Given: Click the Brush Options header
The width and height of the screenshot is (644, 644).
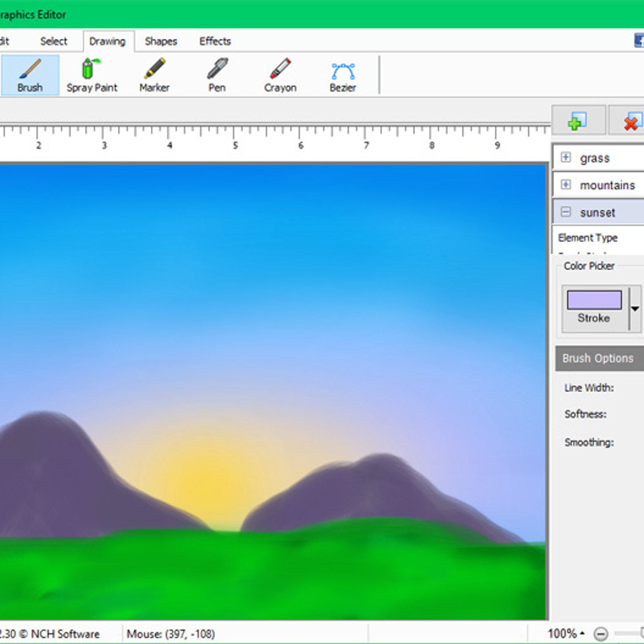Looking at the screenshot, I should 600,358.
